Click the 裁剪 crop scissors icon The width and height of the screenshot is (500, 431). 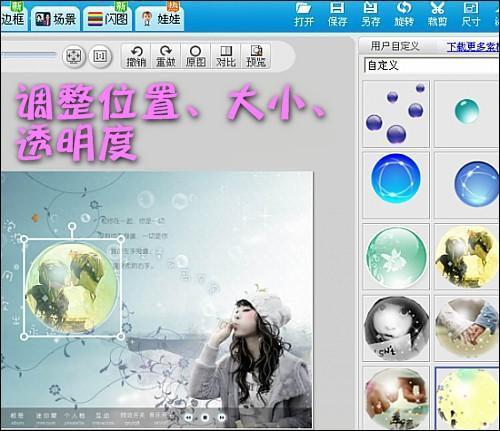point(437,14)
